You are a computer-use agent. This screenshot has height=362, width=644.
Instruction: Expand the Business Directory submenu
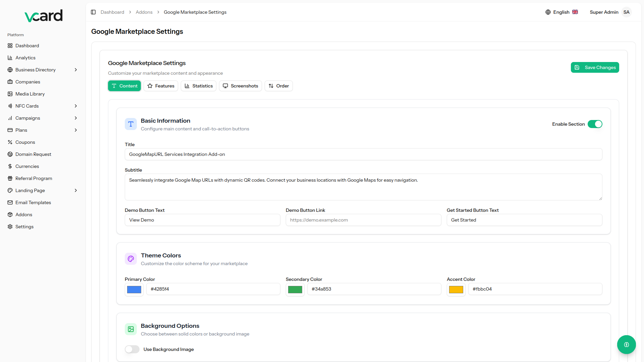[76, 70]
